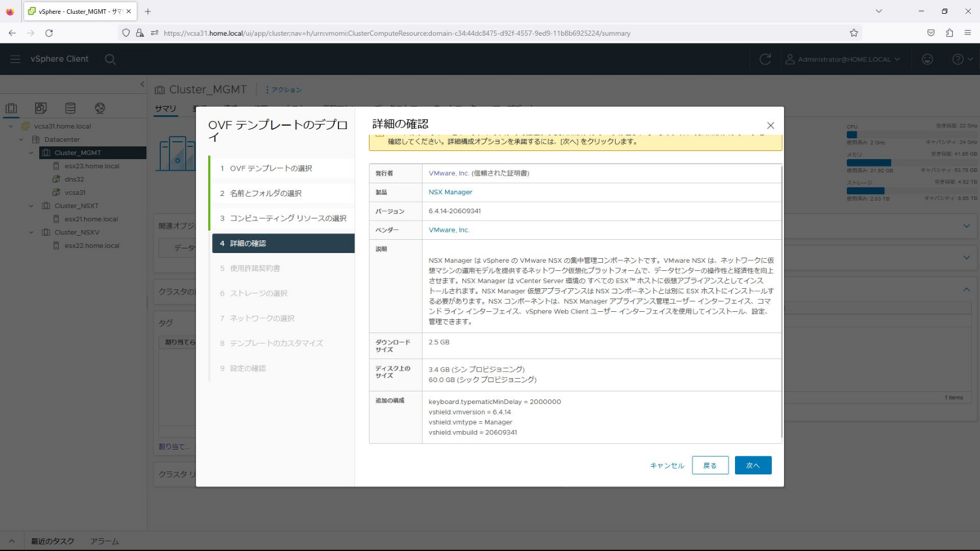The width and height of the screenshot is (980, 551).
Task: Click the padlock connection icon
Action: pyautogui.click(x=140, y=33)
